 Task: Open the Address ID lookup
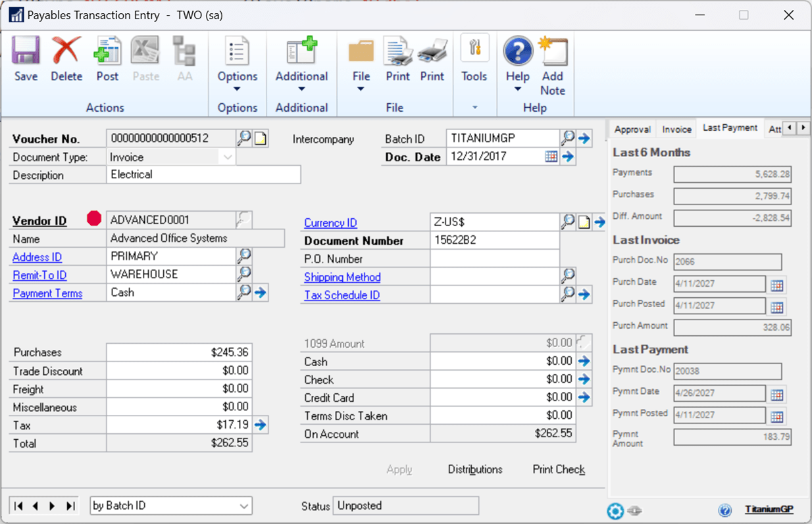point(244,256)
